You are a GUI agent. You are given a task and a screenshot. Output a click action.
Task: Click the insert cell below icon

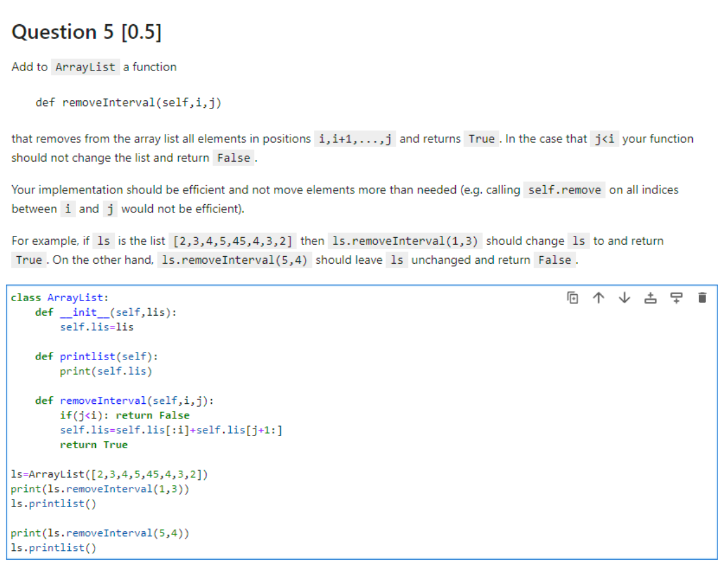click(x=676, y=298)
